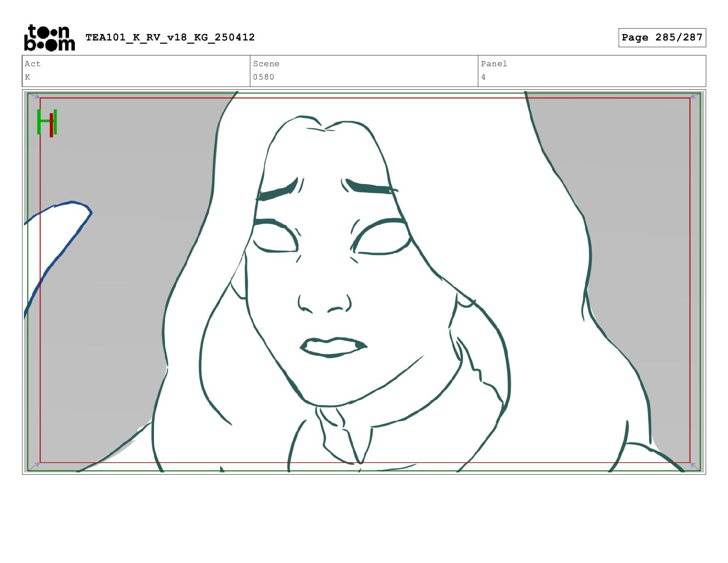The height and width of the screenshot is (563, 728).
Task: Click the Act value K
Action: [x=28, y=77]
